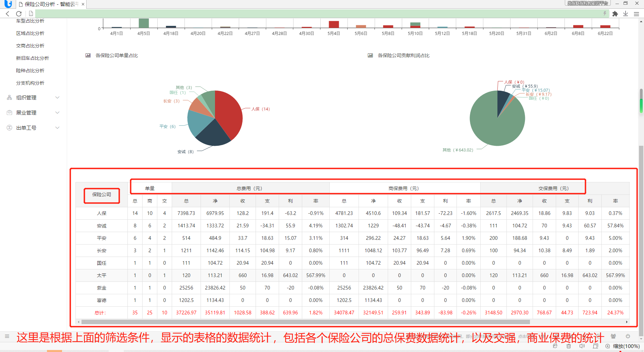
Task: Click the red 人保 pie slice
Action: tap(230, 113)
